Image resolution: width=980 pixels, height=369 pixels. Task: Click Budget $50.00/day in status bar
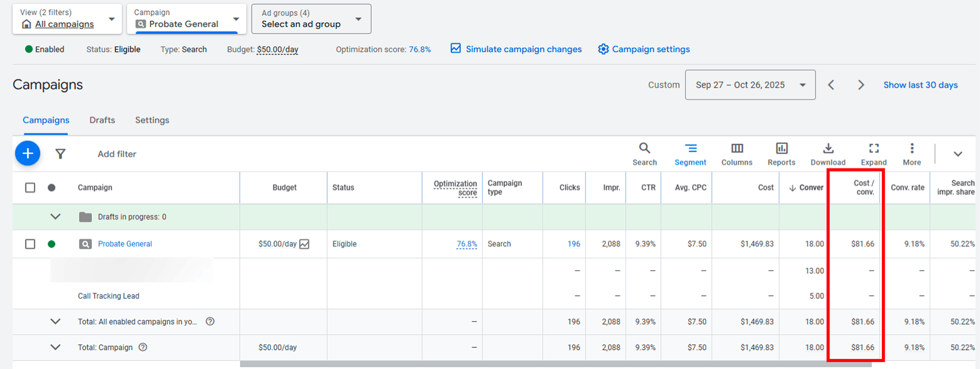tap(277, 50)
